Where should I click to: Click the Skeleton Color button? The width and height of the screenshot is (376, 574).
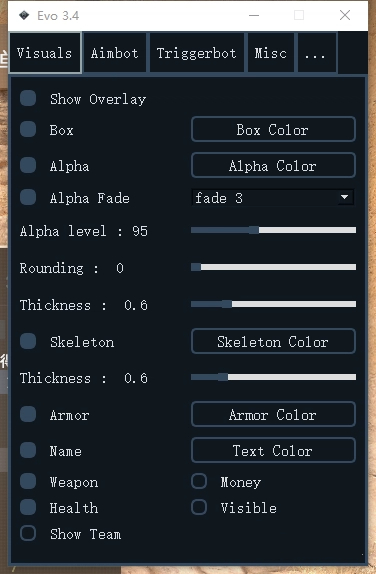(x=273, y=341)
